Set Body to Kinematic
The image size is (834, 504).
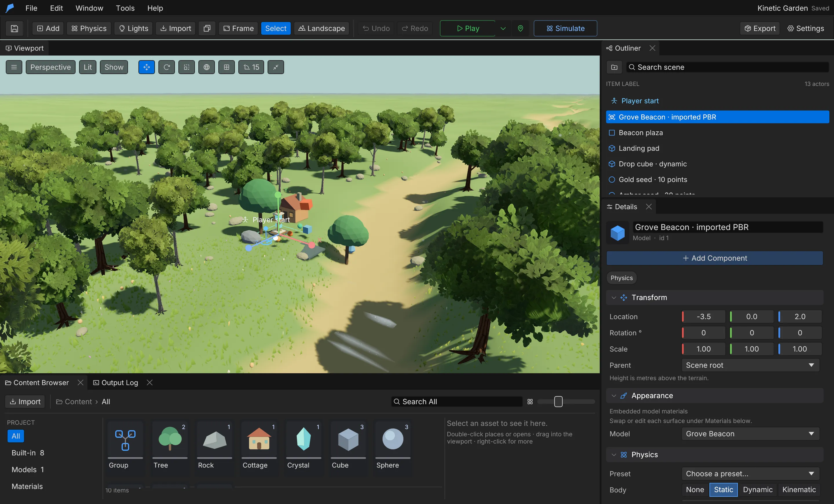coord(799,490)
